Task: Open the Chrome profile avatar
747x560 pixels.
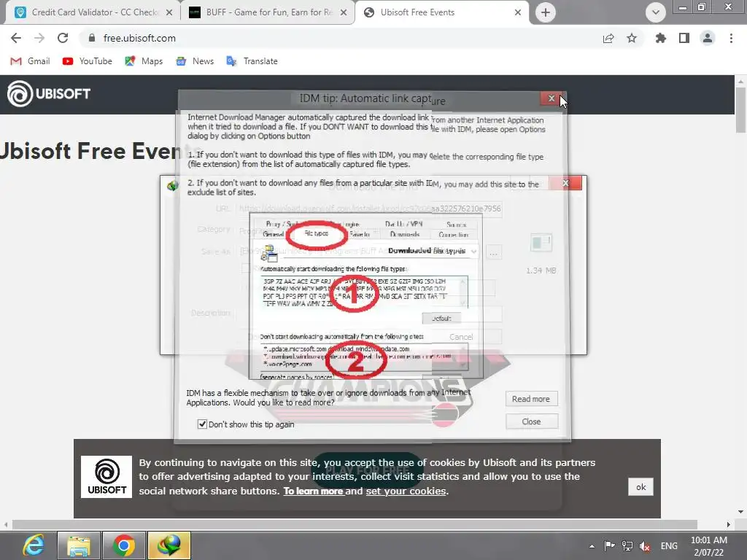Action: [x=708, y=38]
